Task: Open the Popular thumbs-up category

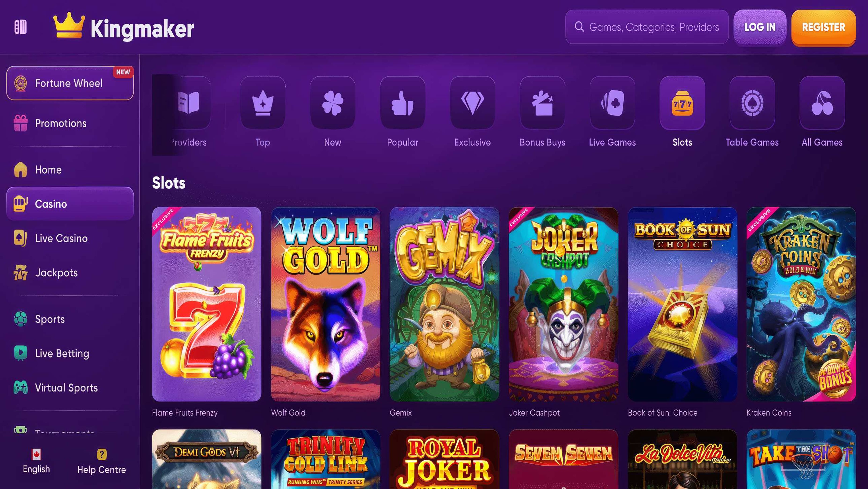Action: 403,103
